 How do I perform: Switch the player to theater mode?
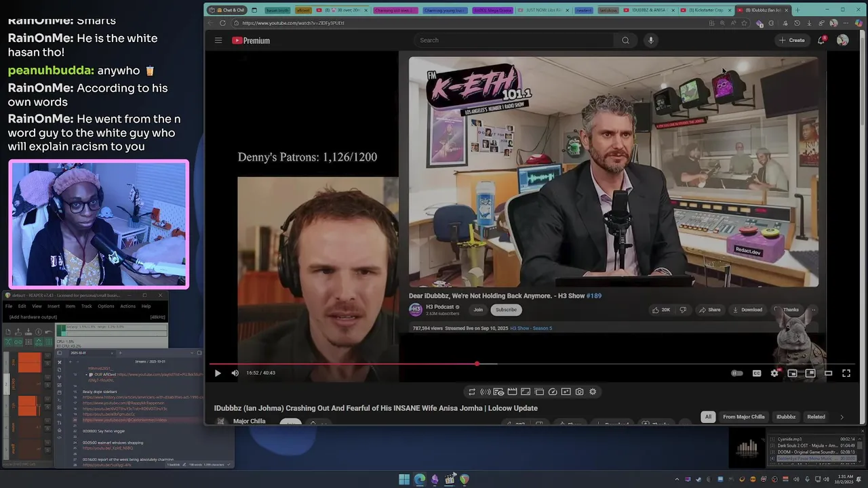(828, 373)
